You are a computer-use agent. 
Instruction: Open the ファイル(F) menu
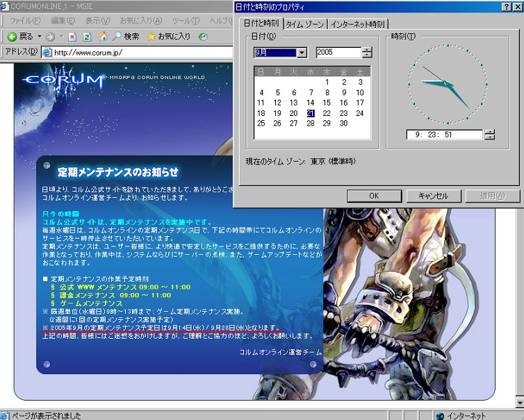click(x=25, y=21)
